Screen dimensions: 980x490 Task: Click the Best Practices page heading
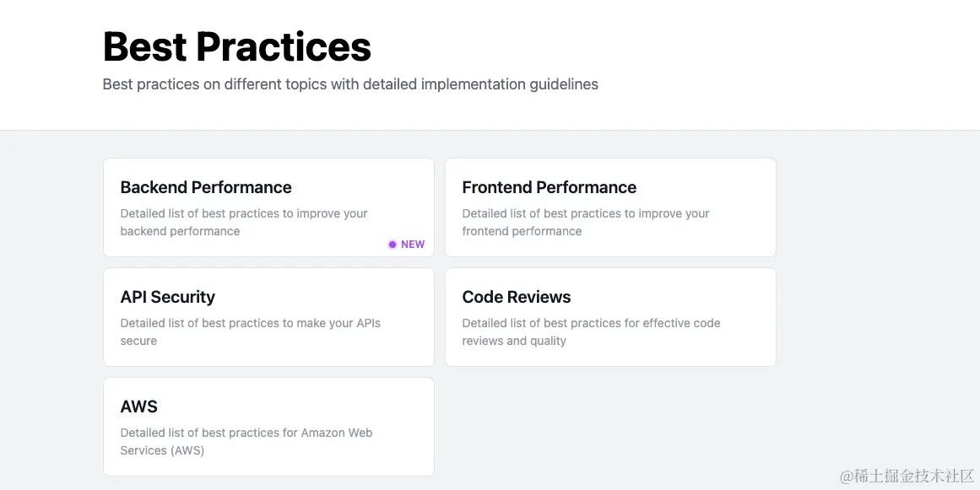pos(237,46)
